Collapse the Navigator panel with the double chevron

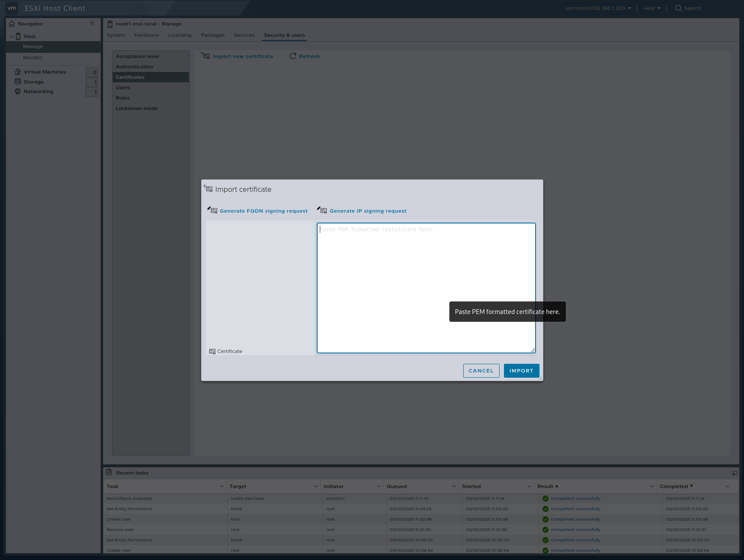92,23
